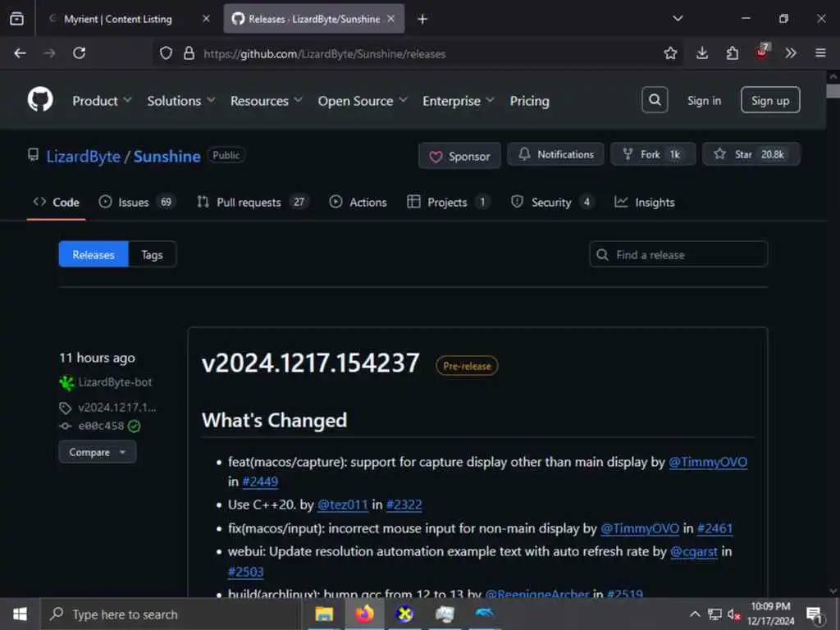Open the dolphin app in taskbar
The width and height of the screenshot is (840, 630).
(485, 614)
